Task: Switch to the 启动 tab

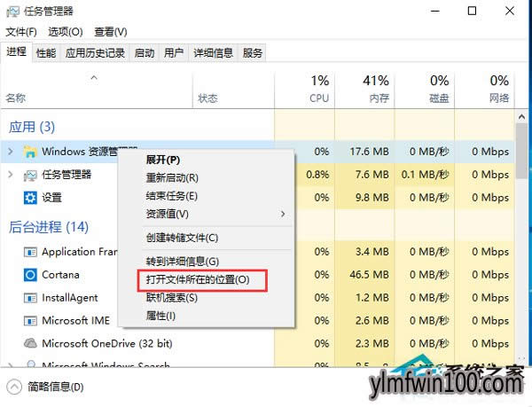Action: 145,53
